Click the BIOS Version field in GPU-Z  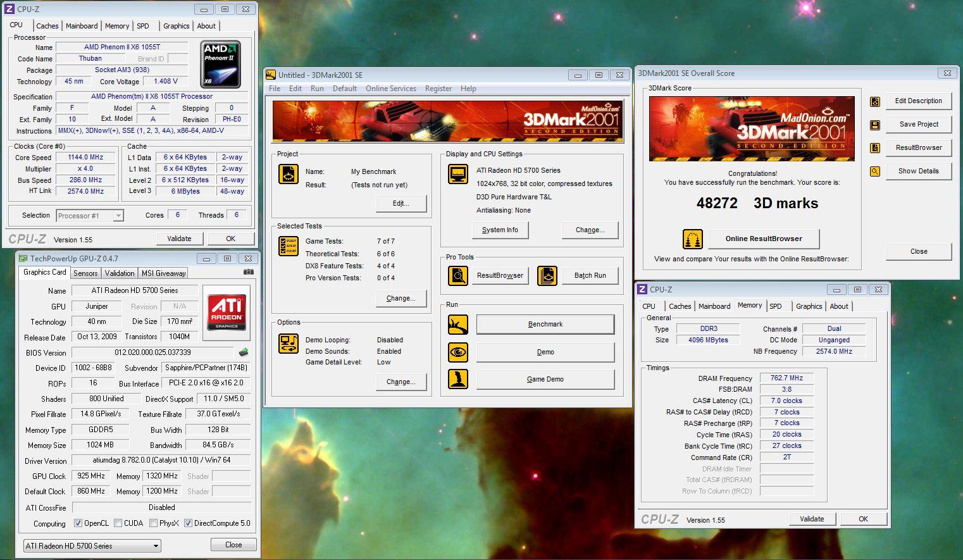coord(152,352)
